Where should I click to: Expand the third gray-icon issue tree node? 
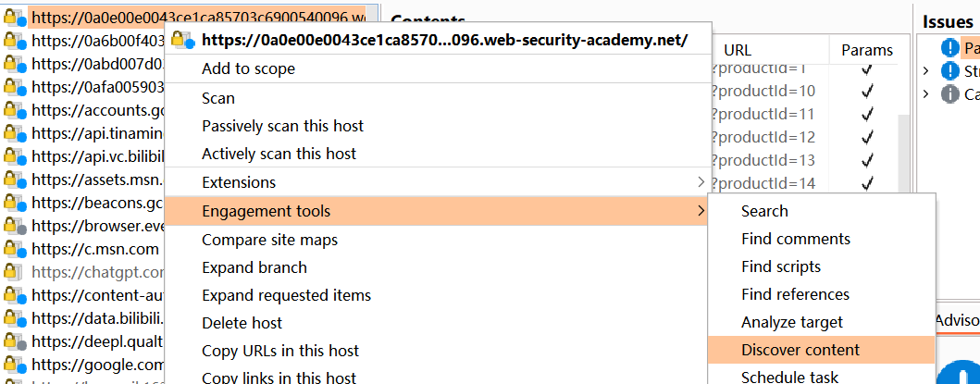926,94
